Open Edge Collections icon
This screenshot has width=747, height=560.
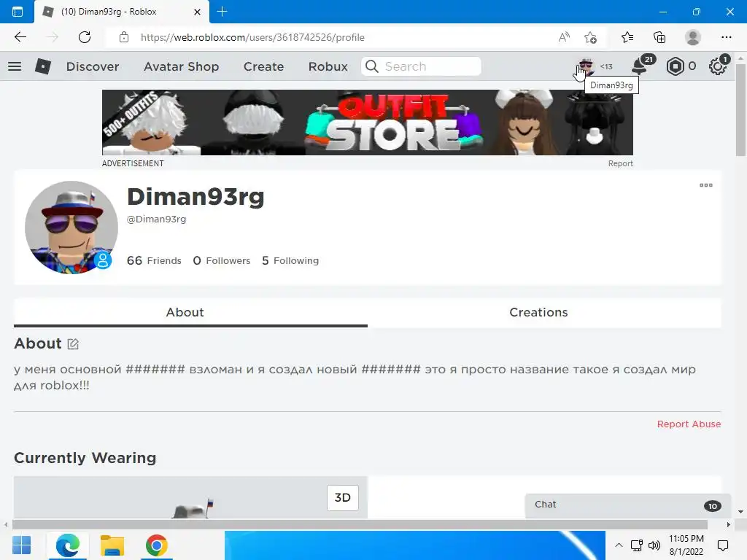point(659,37)
